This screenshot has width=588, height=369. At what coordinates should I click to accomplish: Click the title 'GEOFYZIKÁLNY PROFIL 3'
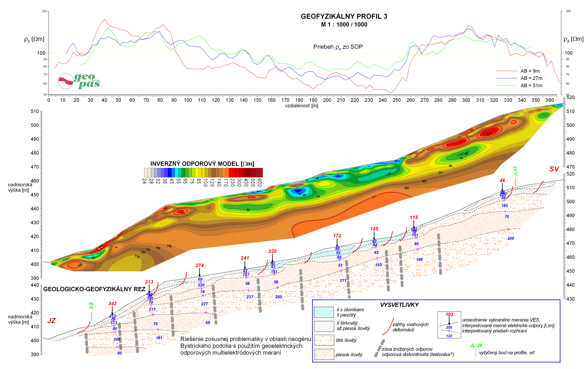pyautogui.click(x=344, y=16)
